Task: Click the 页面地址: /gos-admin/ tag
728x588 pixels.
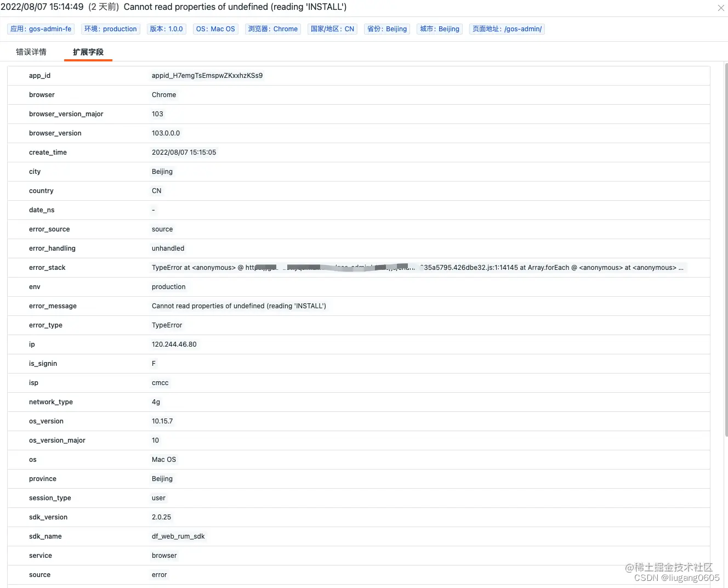Action: point(507,29)
